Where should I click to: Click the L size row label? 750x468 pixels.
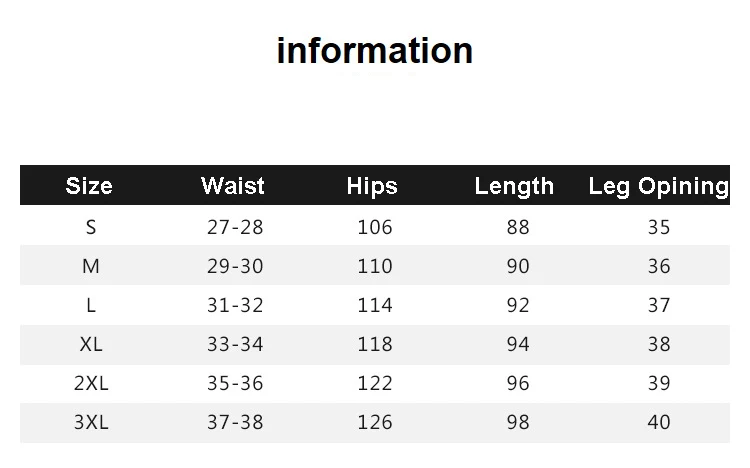point(91,305)
